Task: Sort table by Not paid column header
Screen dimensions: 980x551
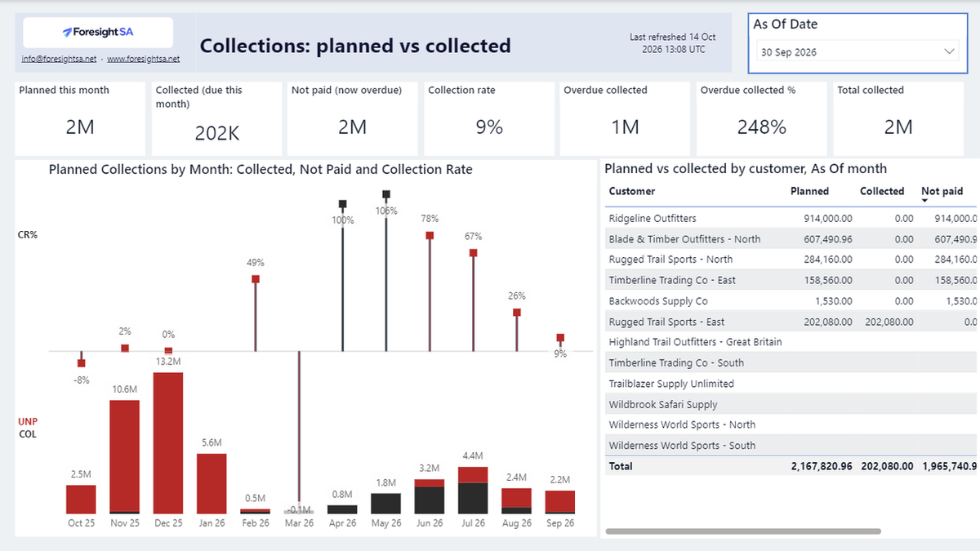Action: tap(942, 191)
